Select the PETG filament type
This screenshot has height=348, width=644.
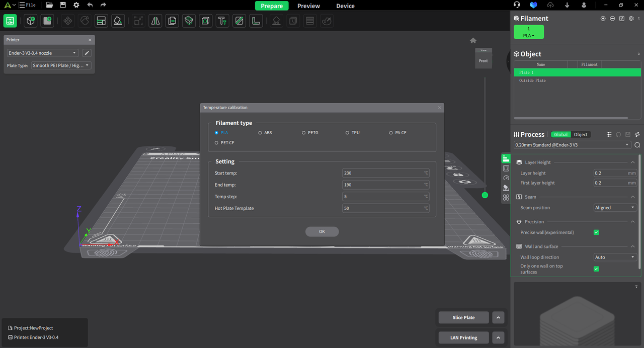pyautogui.click(x=304, y=132)
